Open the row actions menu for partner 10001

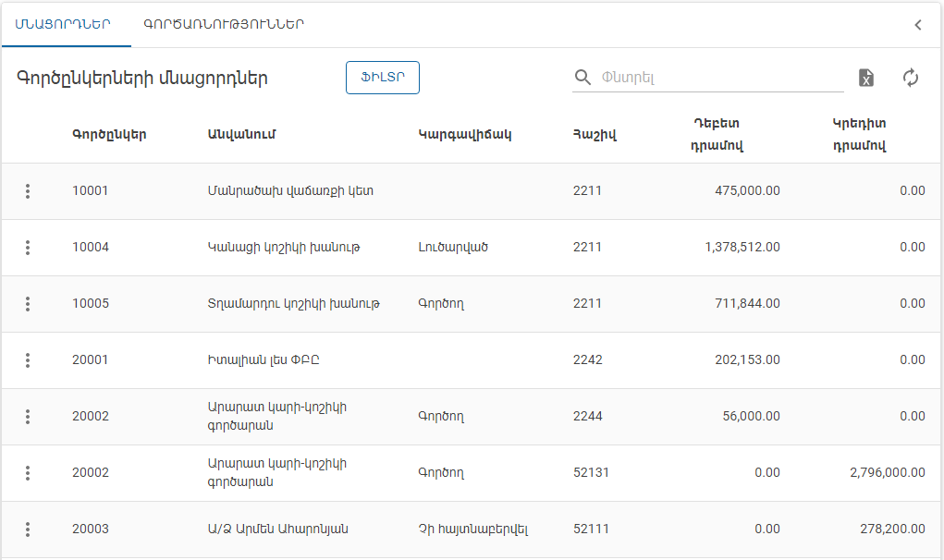pyautogui.click(x=28, y=191)
